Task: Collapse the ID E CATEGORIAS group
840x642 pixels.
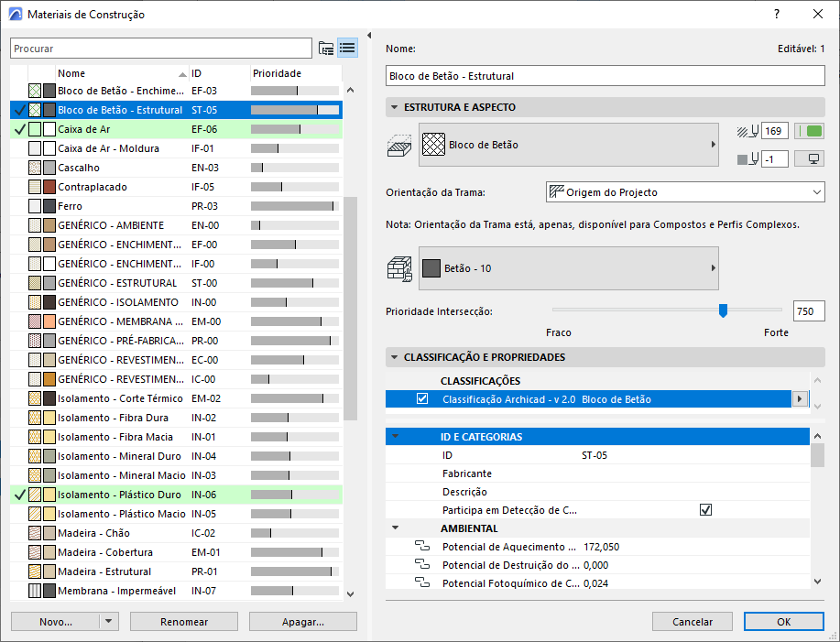Action: pyautogui.click(x=396, y=436)
